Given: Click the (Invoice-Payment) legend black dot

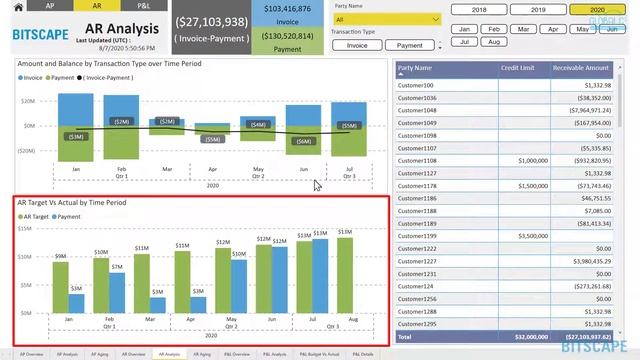Looking at the screenshot, I should [x=79, y=78].
